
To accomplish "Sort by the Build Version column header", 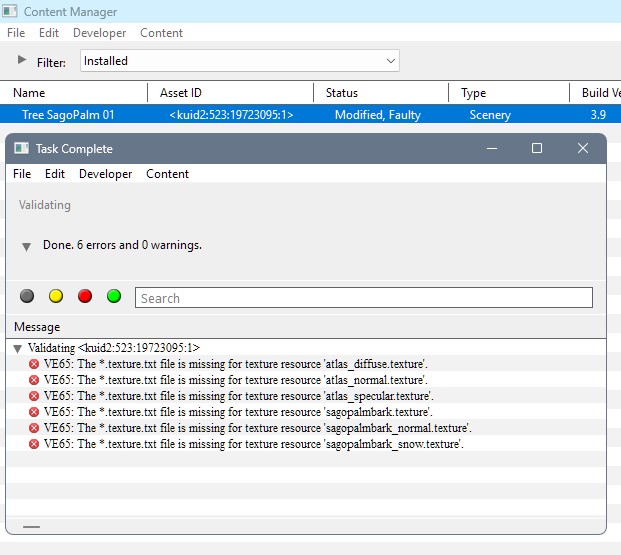I will [596, 93].
